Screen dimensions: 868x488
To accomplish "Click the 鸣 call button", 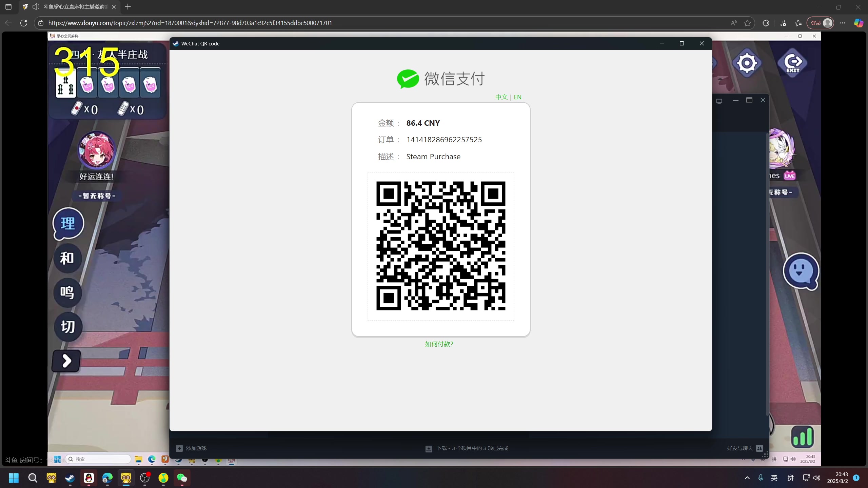I will pyautogui.click(x=67, y=292).
